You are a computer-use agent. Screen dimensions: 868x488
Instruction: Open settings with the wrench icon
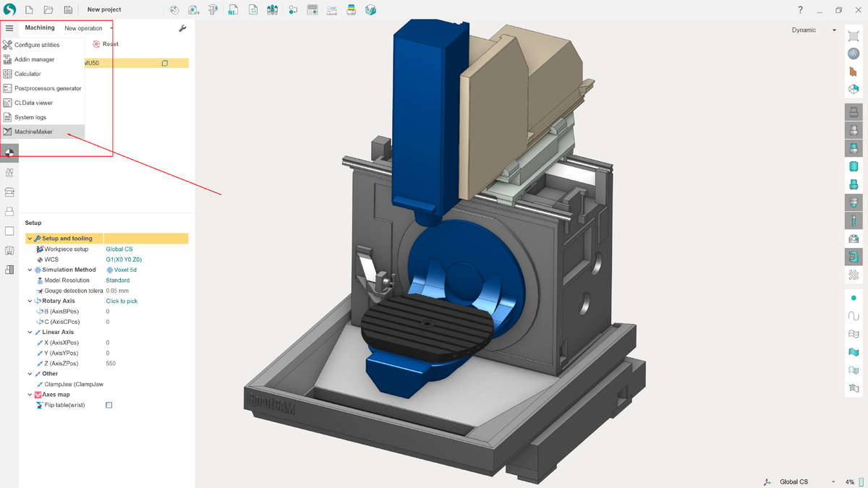tap(182, 28)
